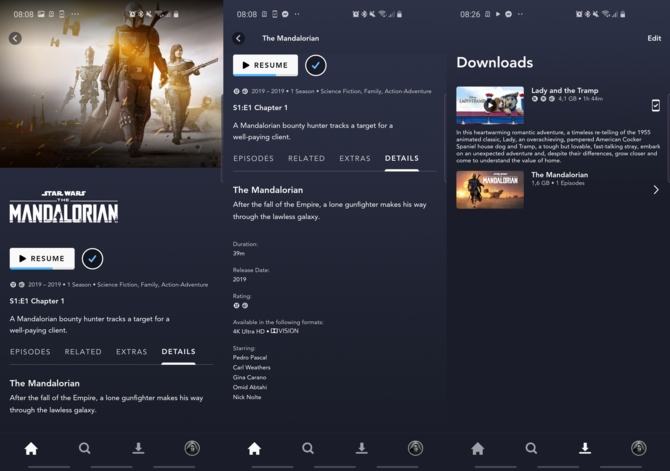
Task: Tap Lady and the Tramp title
Action: (x=564, y=91)
